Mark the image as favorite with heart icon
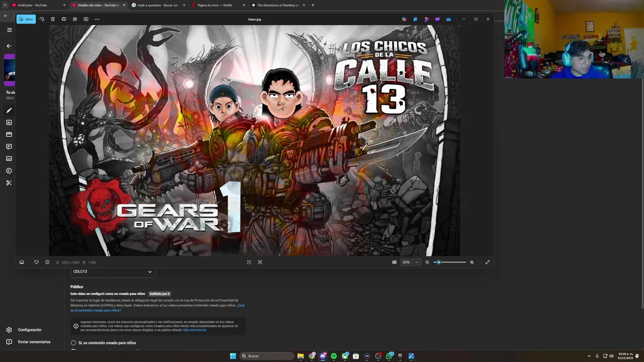The image size is (644, 362). pos(36,262)
